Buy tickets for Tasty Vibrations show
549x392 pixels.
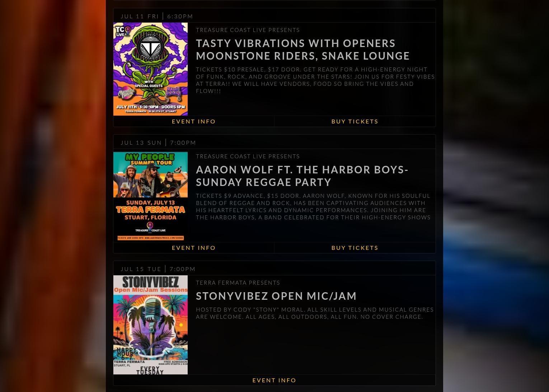(x=355, y=121)
